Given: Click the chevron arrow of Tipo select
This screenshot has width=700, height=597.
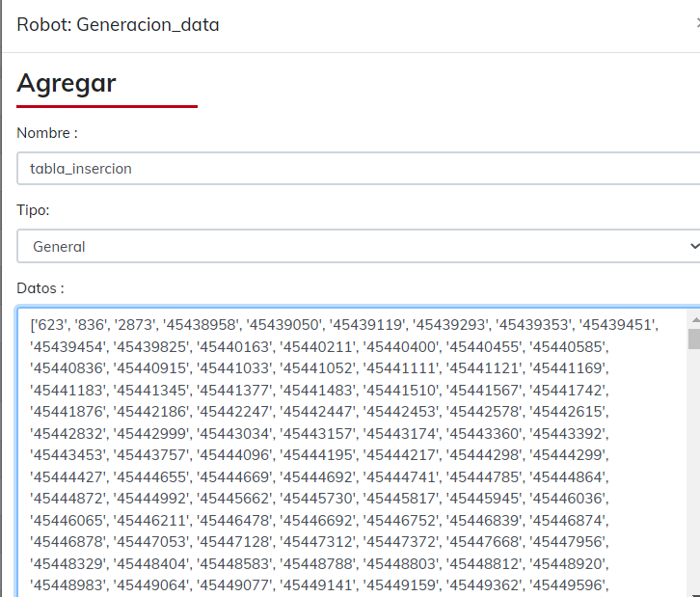Looking at the screenshot, I should (693, 247).
